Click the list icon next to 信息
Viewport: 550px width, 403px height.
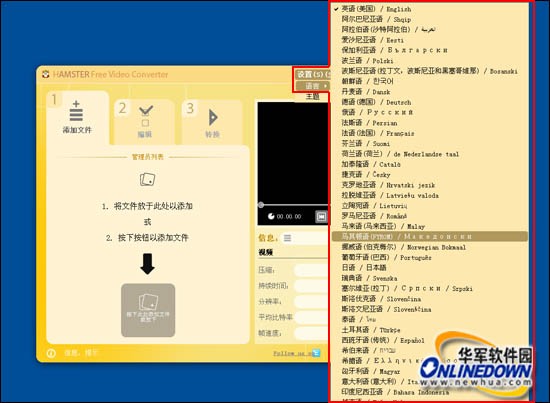click(287, 238)
